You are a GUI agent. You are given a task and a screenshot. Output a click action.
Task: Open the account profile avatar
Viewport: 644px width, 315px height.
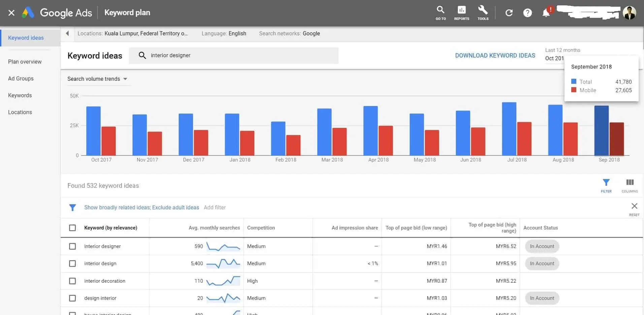tap(629, 13)
